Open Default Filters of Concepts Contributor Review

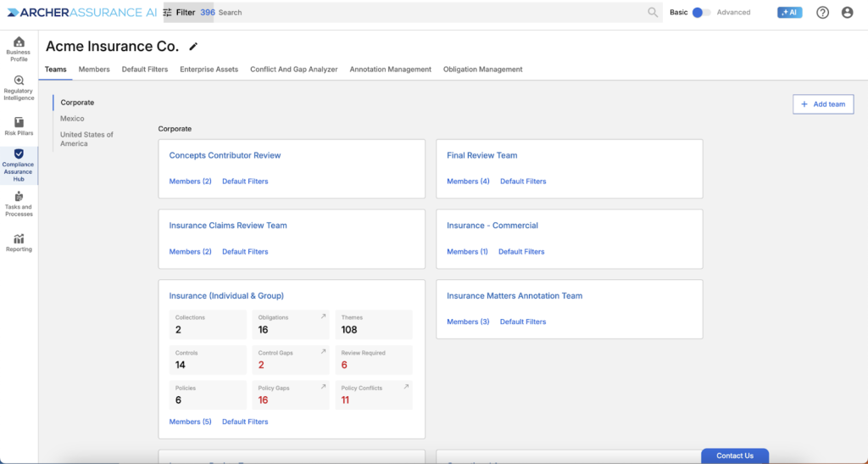pyautogui.click(x=245, y=181)
